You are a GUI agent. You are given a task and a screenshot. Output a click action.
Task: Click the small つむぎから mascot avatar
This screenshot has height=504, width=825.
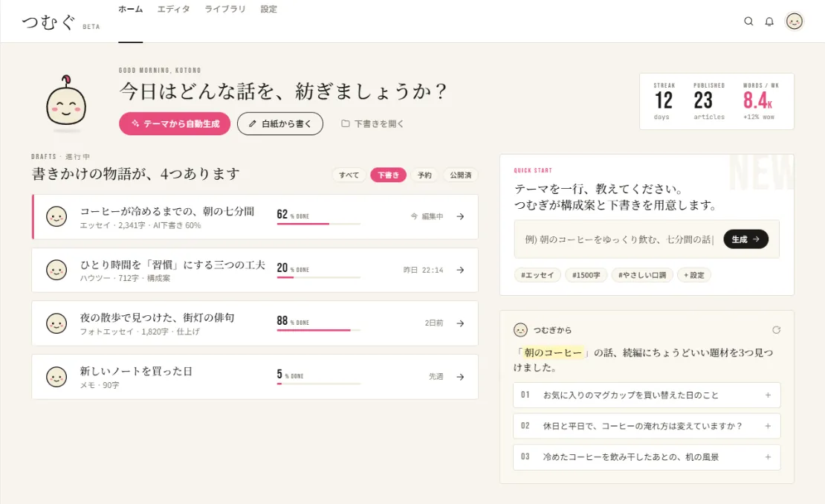tap(520, 330)
